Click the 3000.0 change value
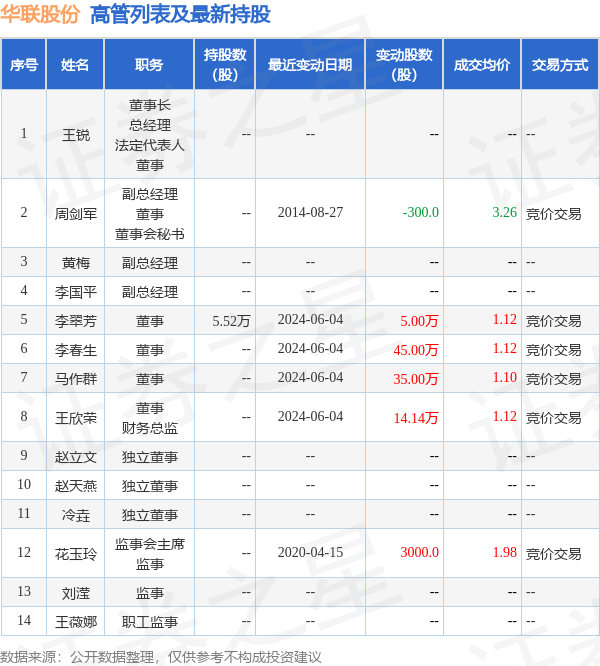Viewport: 600px width, 666px height. click(x=420, y=552)
